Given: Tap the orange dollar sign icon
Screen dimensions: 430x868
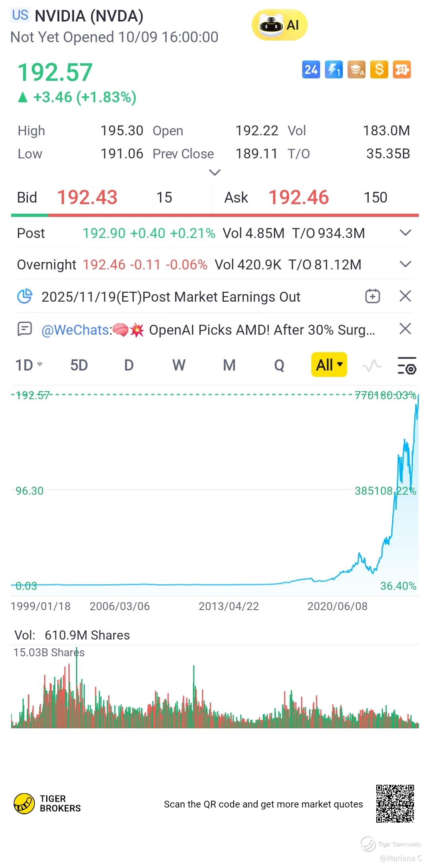Looking at the screenshot, I should (379, 70).
